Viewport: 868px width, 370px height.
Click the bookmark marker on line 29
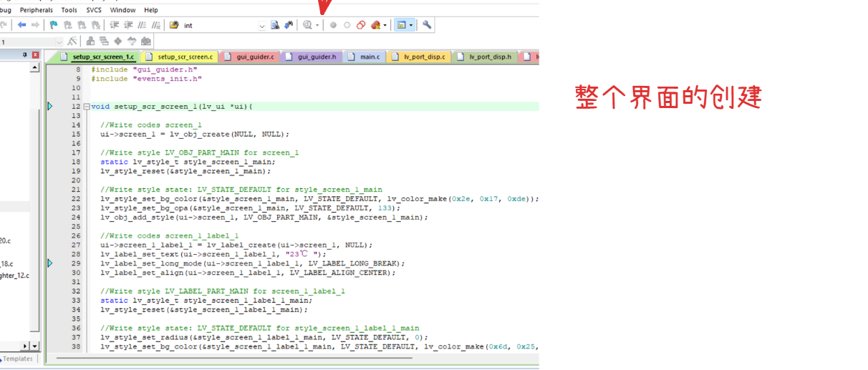pos(50,263)
